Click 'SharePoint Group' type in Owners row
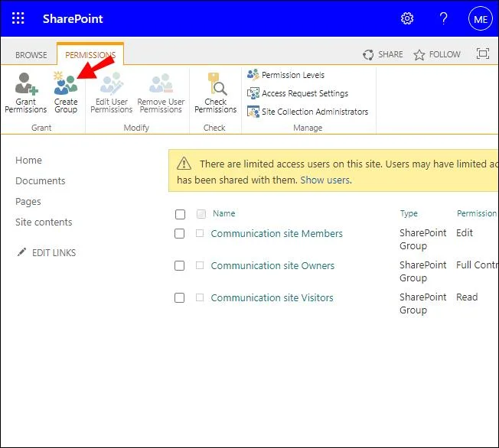Screen dimensions: 499x448 [x=423, y=271]
